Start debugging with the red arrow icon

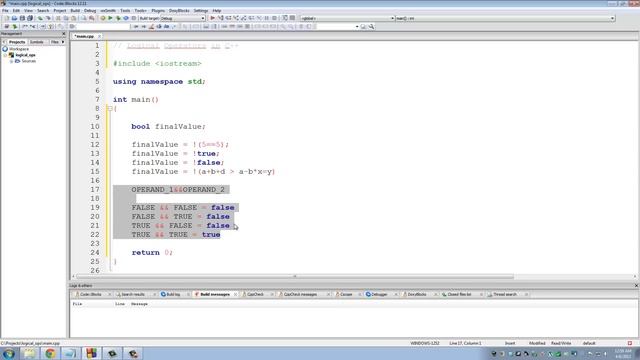(212, 18)
